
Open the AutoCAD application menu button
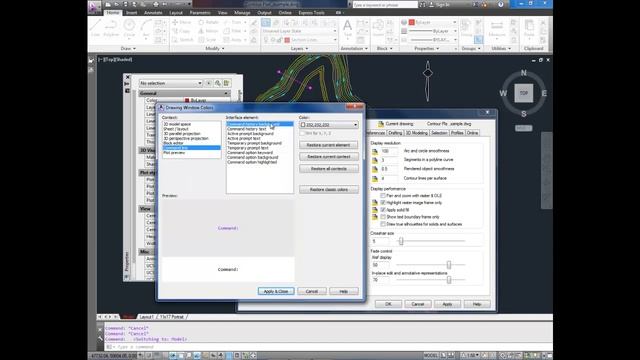(x=94, y=6)
